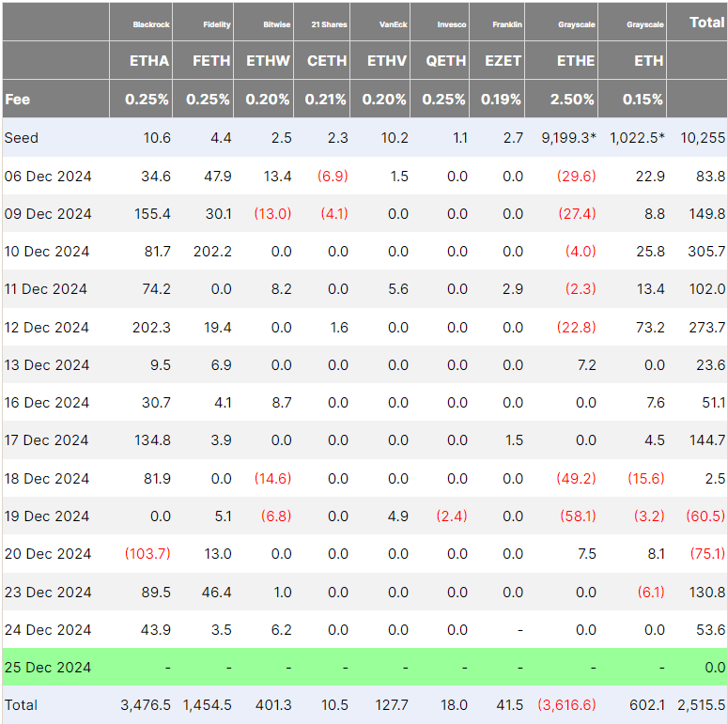Click the 2.50% fee cell for ETHE
Image resolution: width=728 pixels, height=724 pixels.
pos(572,99)
